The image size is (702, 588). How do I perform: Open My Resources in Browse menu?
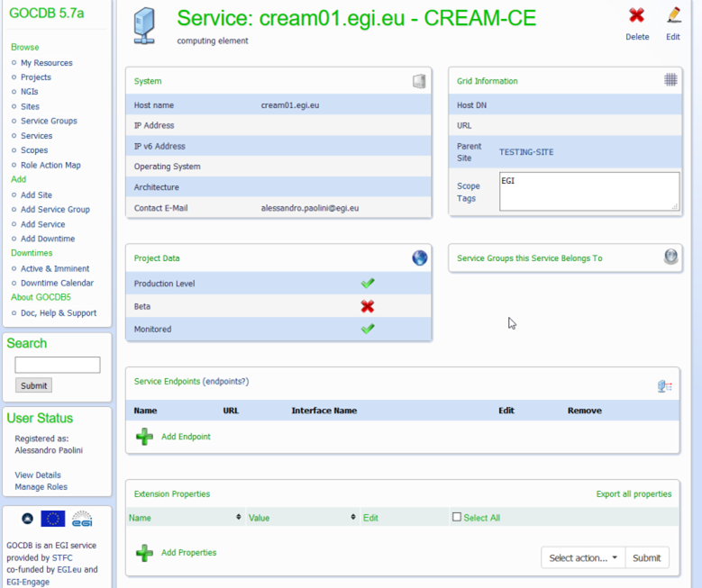(47, 63)
